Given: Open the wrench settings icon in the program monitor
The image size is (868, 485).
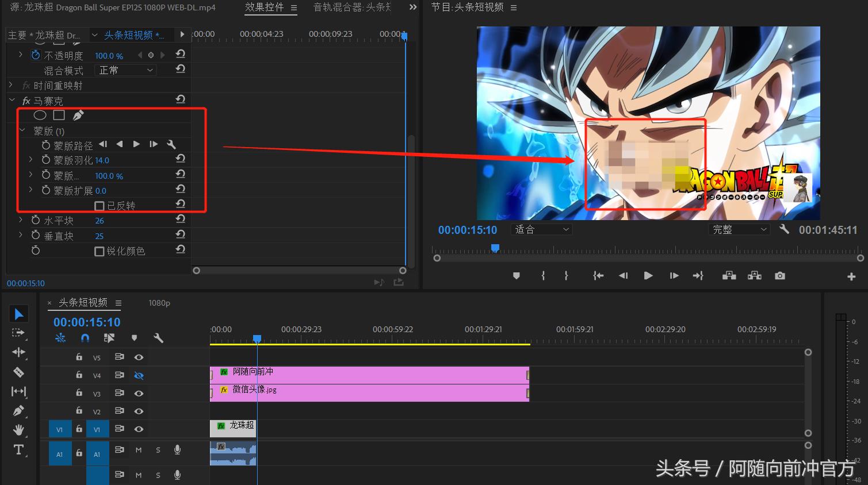Looking at the screenshot, I should click(785, 229).
